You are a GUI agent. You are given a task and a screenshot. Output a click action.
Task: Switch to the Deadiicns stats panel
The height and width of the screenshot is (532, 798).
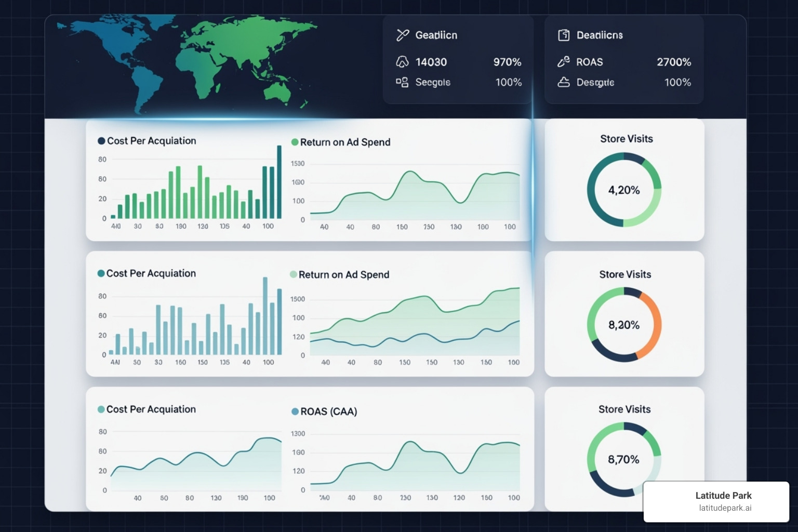623,59
